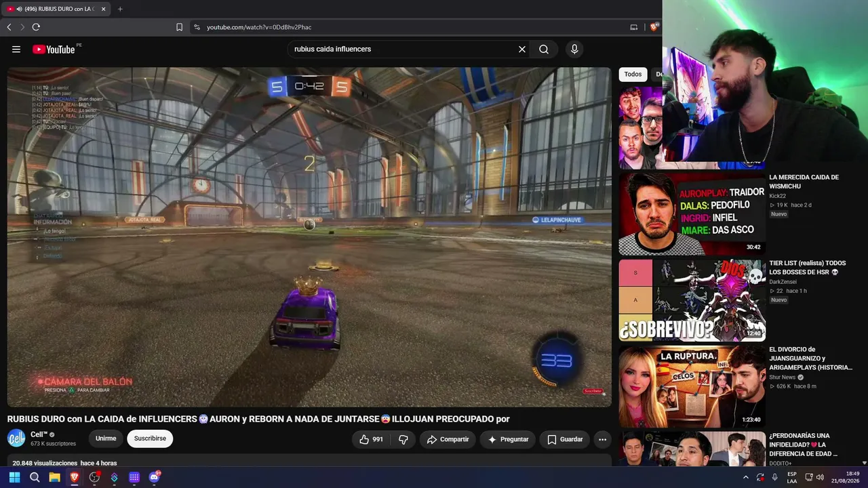Click the video title RUBIUS DURO
The height and width of the screenshot is (488, 868).
click(x=258, y=419)
